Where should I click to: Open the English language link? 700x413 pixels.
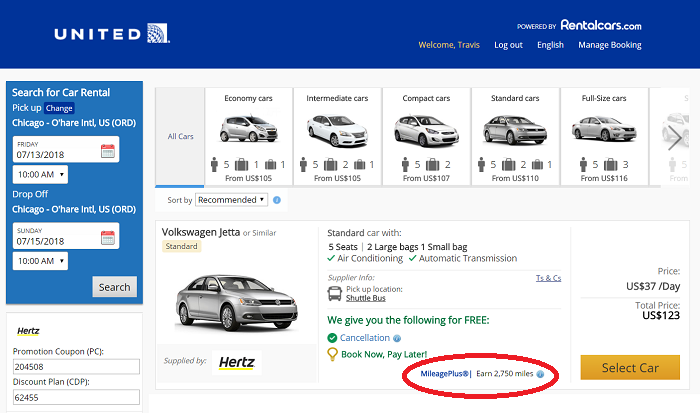(550, 45)
